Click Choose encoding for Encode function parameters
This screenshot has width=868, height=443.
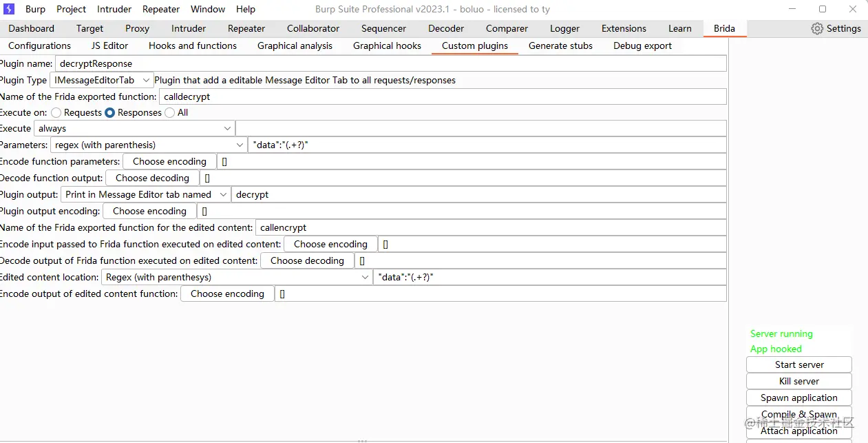pyautogui.click(x=169, y=161)
